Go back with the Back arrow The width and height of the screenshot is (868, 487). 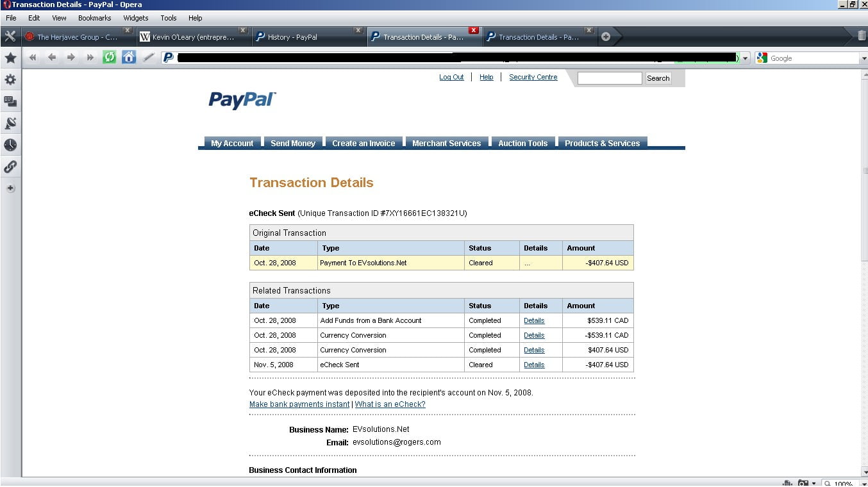pyautogui.click(x=52, y=58)
